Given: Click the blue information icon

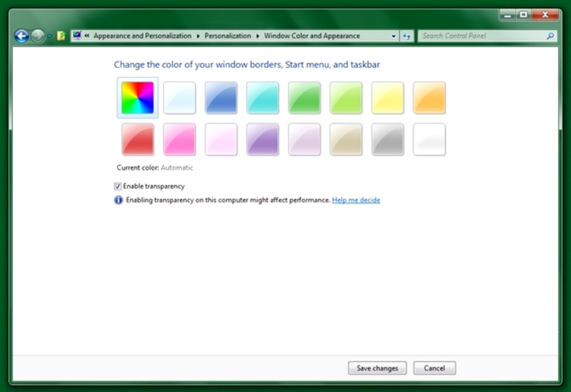Looking at the screenshot, I should pos(118,200).
